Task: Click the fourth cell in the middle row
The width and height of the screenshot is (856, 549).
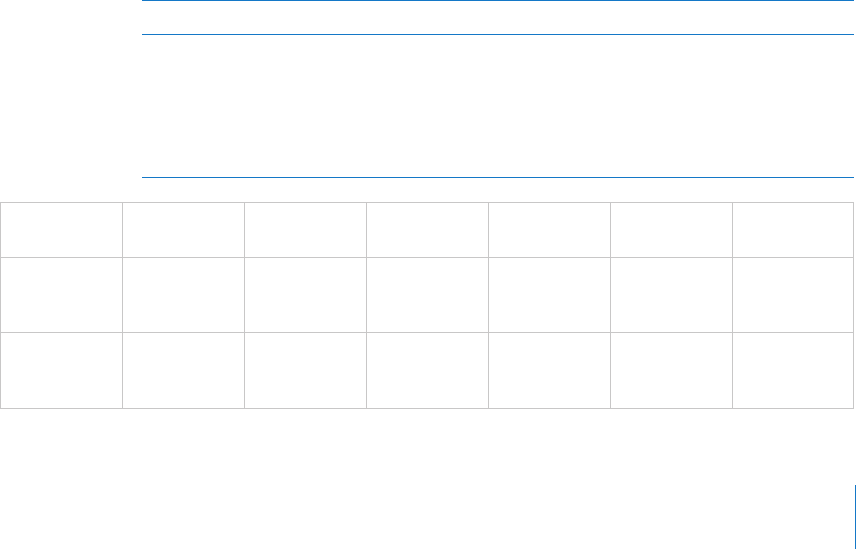Action: tap(427, 294)
